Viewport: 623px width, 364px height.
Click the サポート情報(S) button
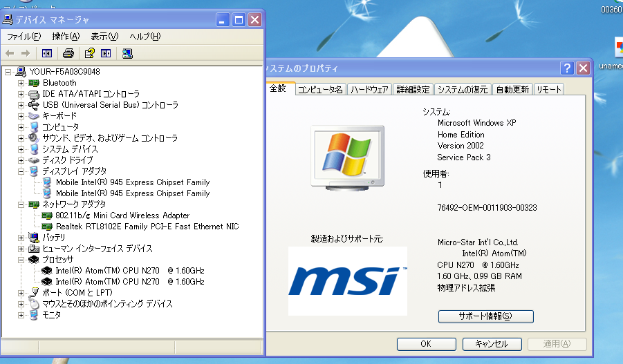485,316
